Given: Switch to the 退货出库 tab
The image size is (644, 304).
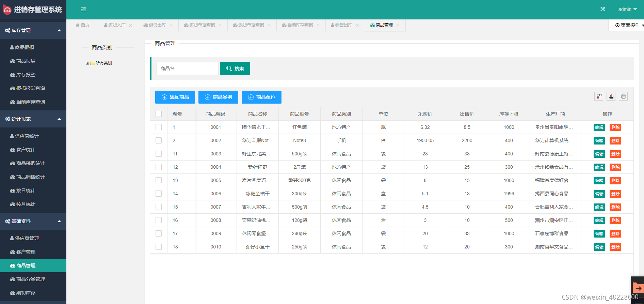Looking at the screenshot, I should 155,25.
